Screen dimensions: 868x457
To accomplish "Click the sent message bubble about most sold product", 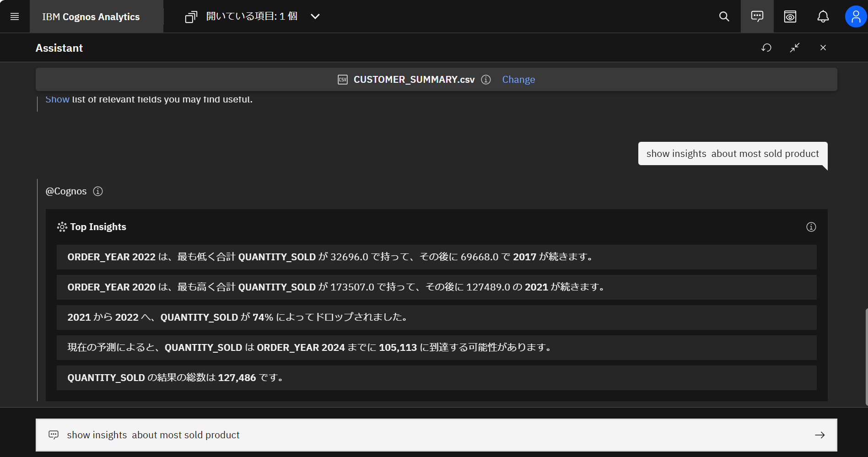I will [733, 154].
